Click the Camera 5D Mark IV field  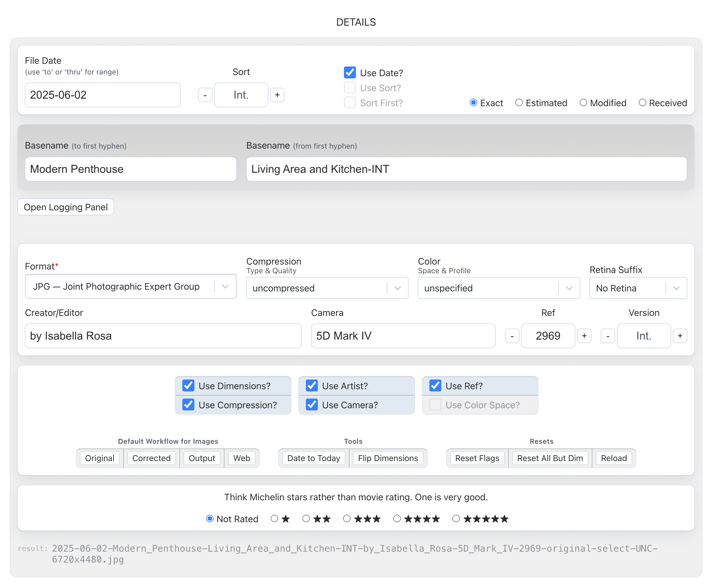pyautogui.click(x=403, y=336)
